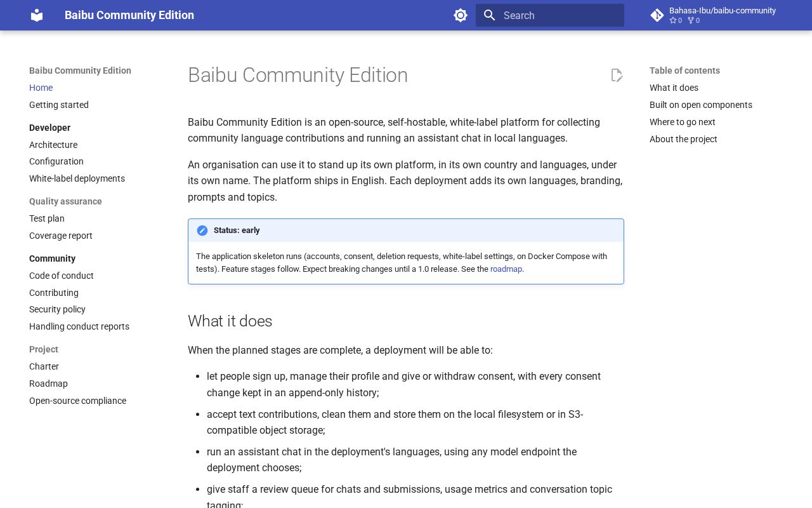Open Code of conduct page
812x508 pixels.
tap(62, 276)
